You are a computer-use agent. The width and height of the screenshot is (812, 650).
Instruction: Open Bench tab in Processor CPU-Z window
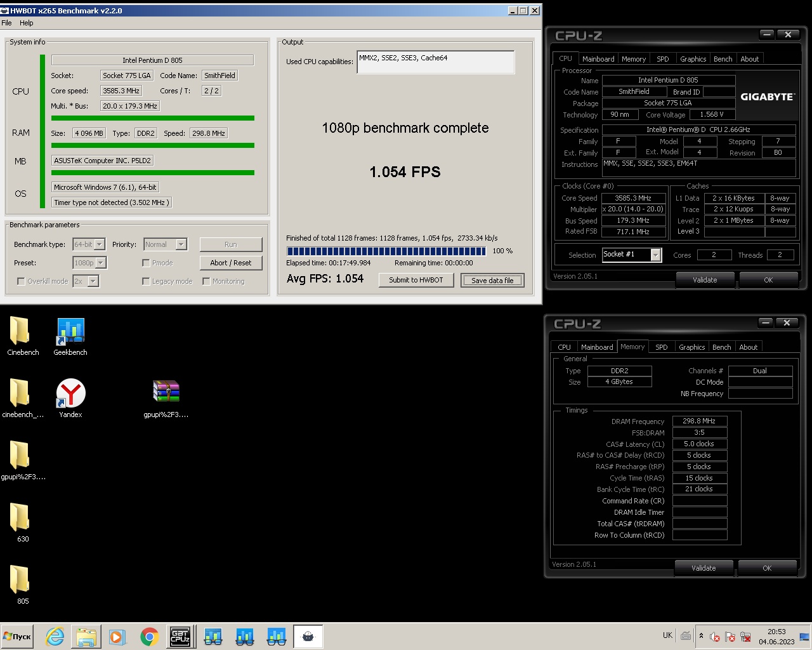(x=723, y=59)
